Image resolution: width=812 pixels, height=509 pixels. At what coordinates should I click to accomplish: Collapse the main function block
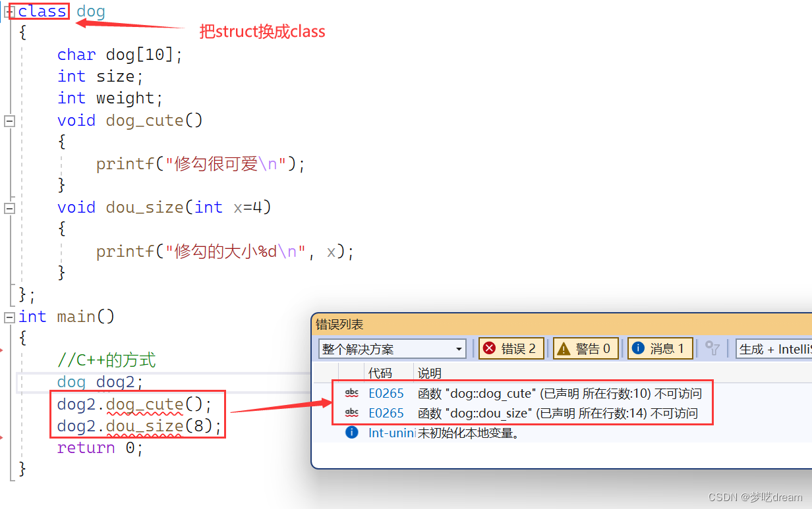click(9, 317)
